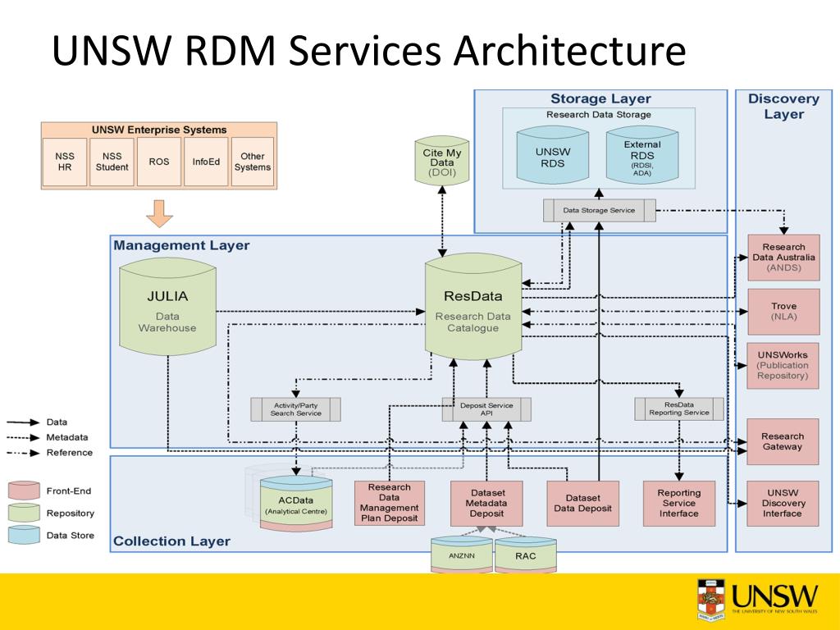Click the RAC cylinder
The height and width of the screenshot is (630, 840).
(x=526, y=555)
